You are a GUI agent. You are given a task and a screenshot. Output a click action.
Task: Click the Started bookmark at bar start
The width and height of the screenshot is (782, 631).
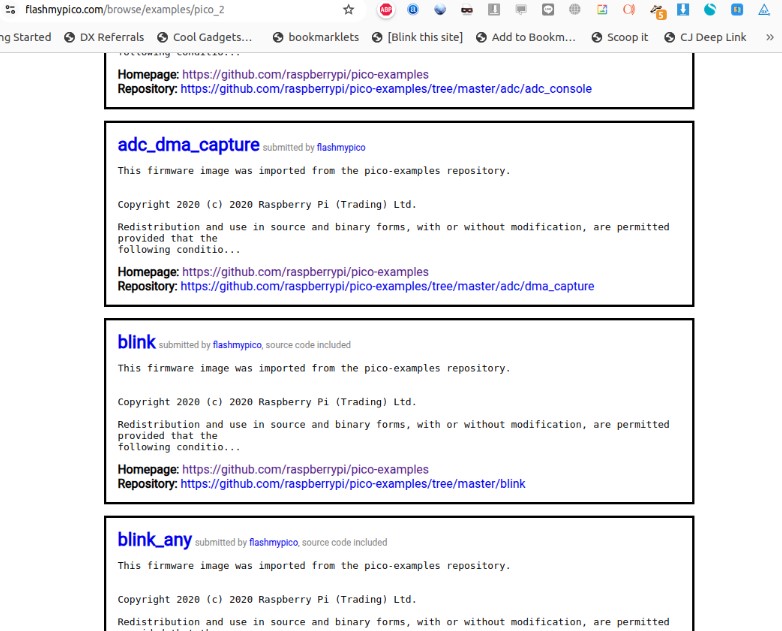tap(26, 37)
